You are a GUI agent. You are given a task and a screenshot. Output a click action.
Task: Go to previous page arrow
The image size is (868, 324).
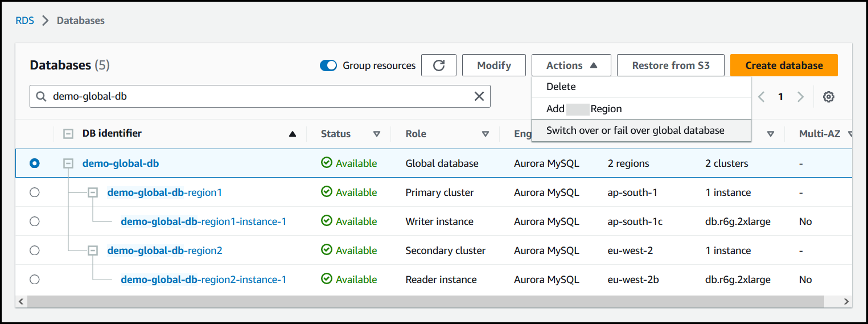(762, 97)
